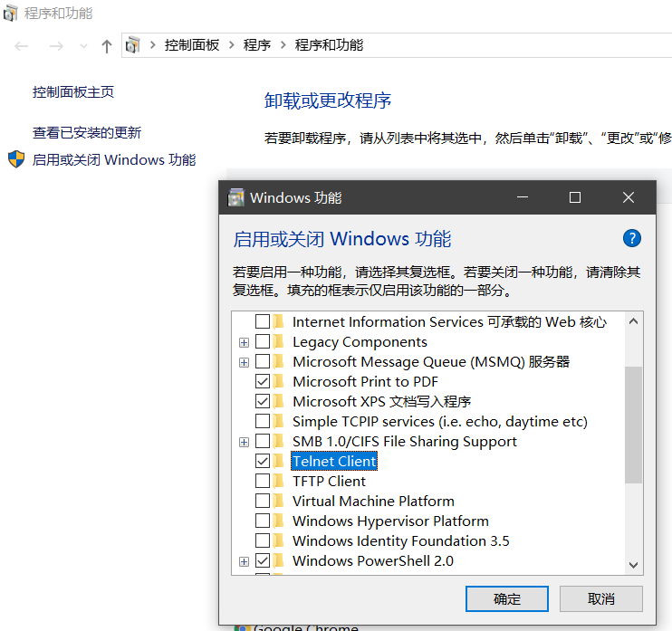Expand the Legacy Components tree node
This screenshot has width=672, height=631.
(244, 342)
